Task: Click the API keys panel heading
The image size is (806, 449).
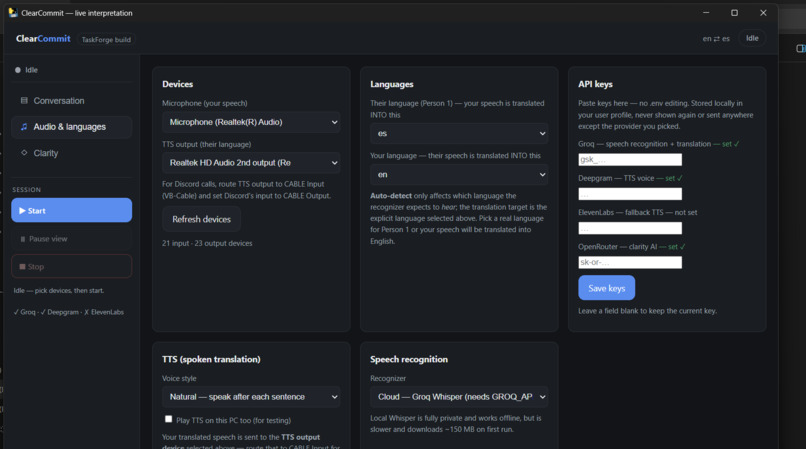Action: [595, 84]
